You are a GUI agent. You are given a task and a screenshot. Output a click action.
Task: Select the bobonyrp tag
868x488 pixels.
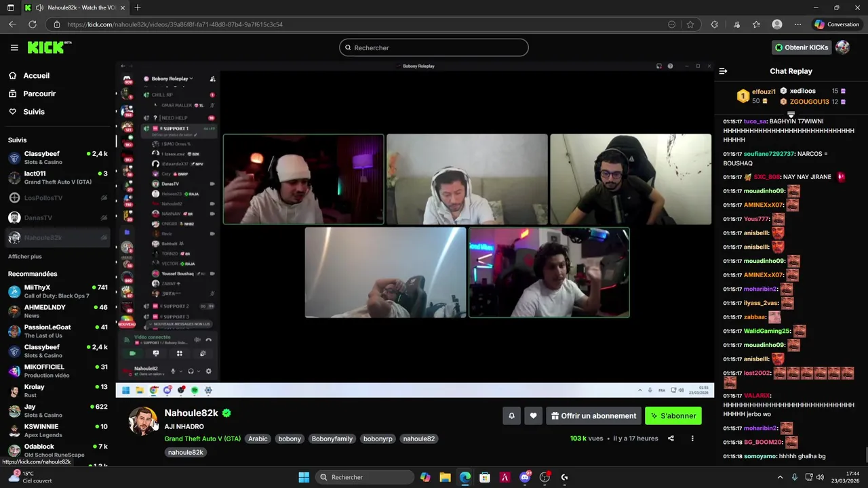click(378, 439)
